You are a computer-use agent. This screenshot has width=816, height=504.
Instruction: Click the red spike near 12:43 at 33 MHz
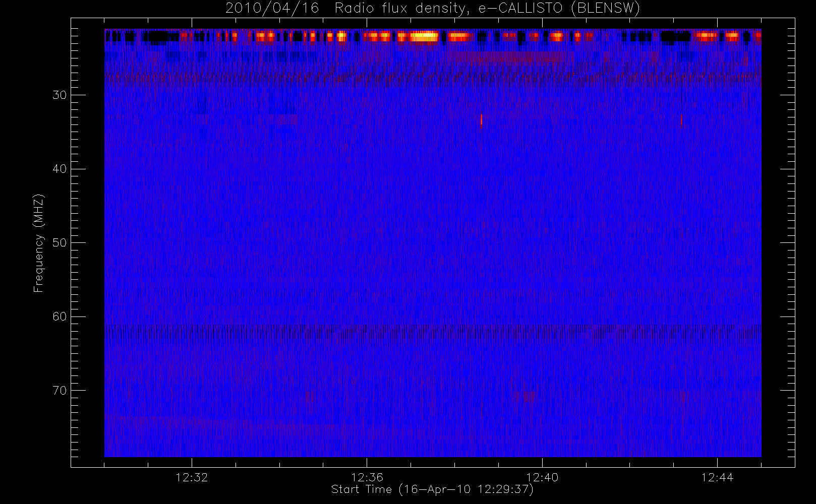click(x=681, y=120)
